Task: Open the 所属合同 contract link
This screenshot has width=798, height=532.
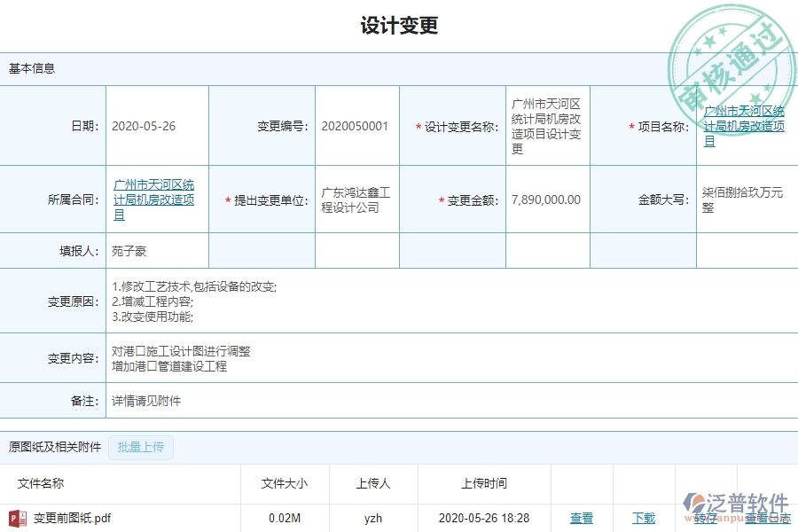Action: [x=154, y=199]
